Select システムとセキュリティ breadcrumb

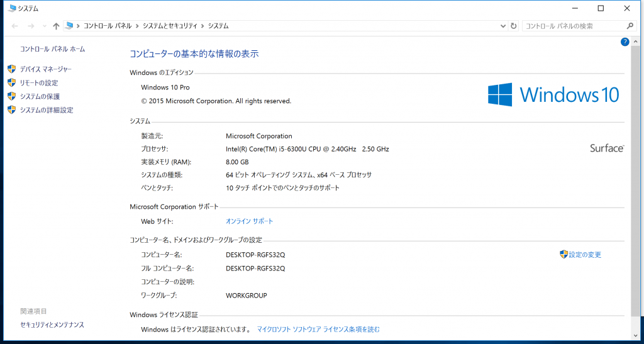tap(170, 26)
